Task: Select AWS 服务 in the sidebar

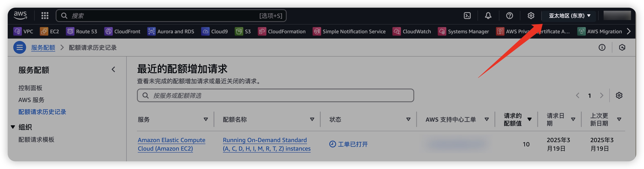Action: 31,100
